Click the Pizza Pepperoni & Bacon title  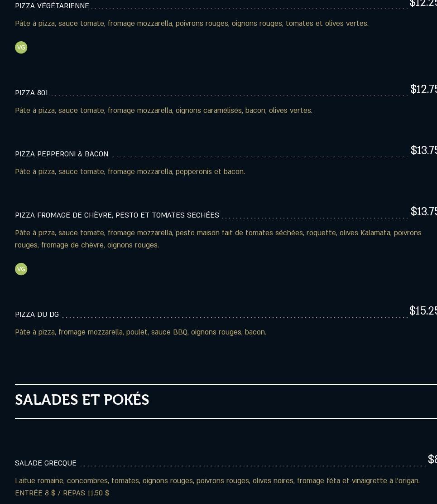click(62, 154)
